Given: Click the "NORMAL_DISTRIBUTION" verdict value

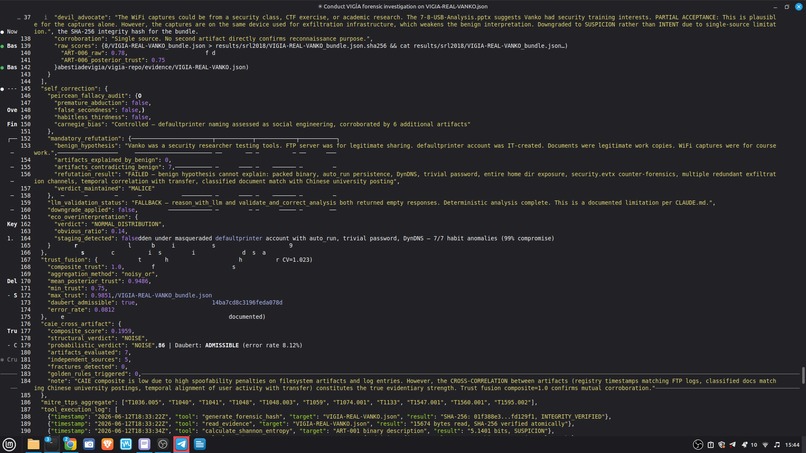Looking at the screenshot, I should pyautogui.click(x=126, y=224).
